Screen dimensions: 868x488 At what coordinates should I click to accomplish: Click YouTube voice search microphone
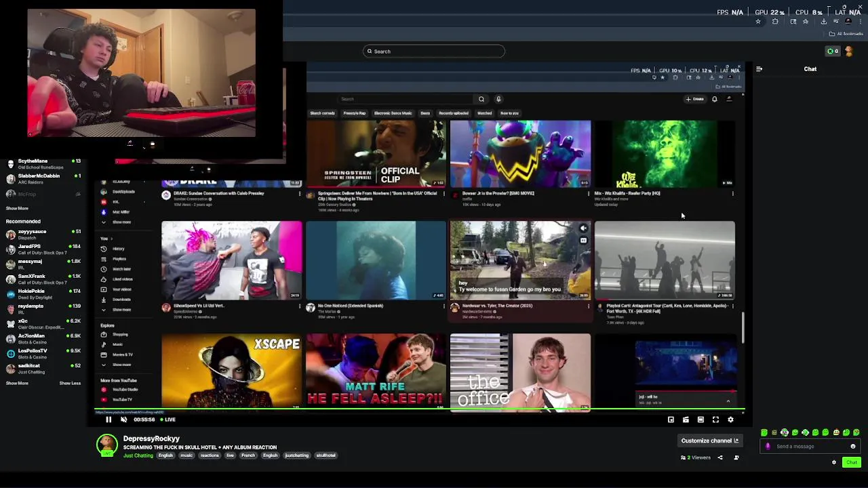click(x=498, y=99)
